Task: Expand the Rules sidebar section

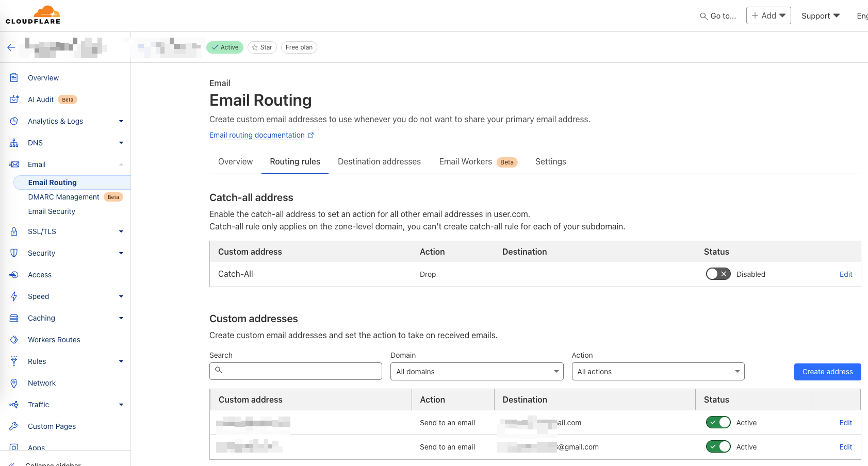Action: 121,361
